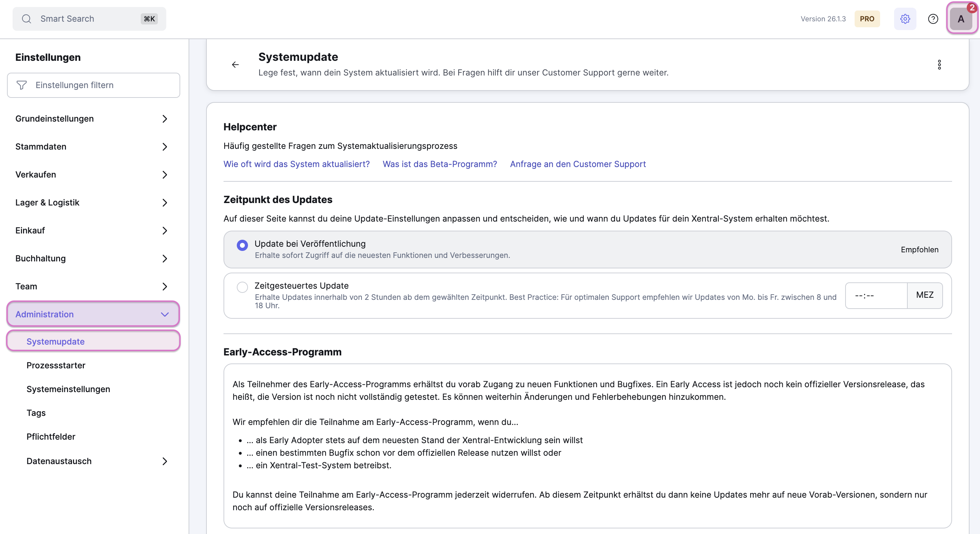The image size is (980, 534).
Task: Open link Was ist das Beta-Programm?
Action: [440, 164]
